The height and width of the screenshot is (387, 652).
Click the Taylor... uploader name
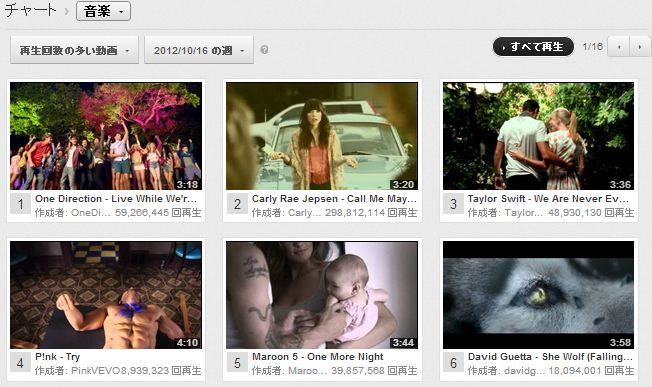(524, 213)
